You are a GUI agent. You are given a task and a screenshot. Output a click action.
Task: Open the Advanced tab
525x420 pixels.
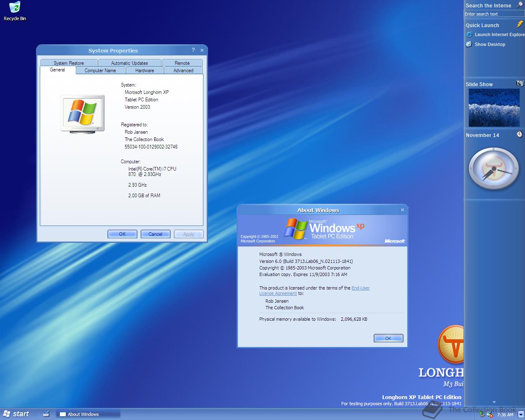pyautogui.click(x=183, y=70)
